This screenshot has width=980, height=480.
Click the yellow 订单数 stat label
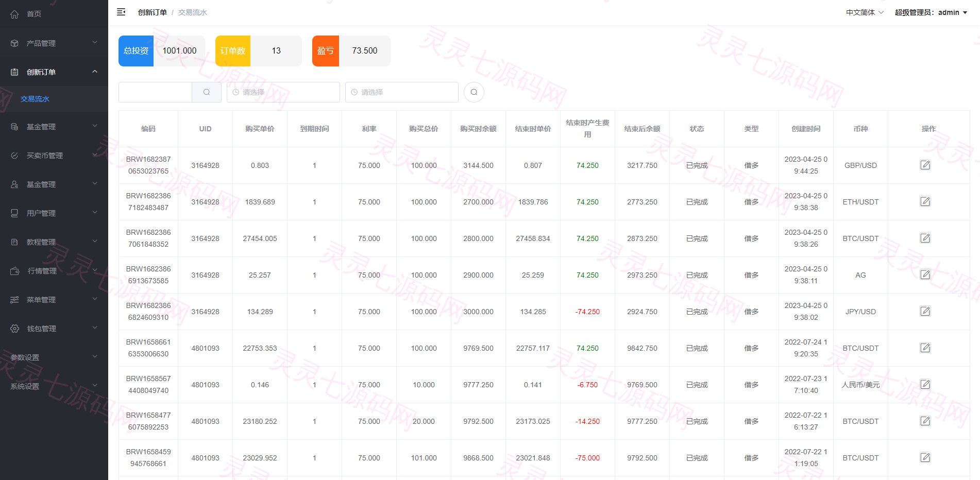pyautogui.click(x=233, y=51)
